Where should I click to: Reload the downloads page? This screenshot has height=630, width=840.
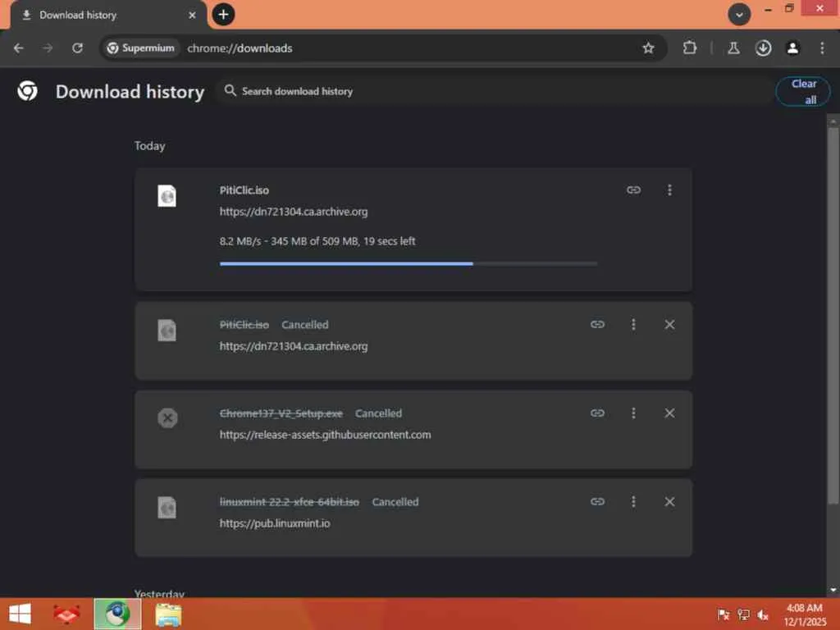tap(78, 48)
